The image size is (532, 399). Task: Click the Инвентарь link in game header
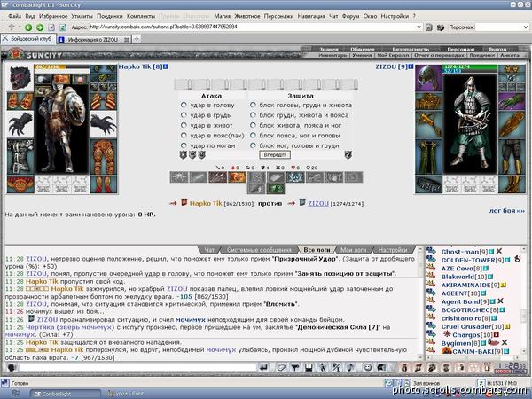(332, 55)
